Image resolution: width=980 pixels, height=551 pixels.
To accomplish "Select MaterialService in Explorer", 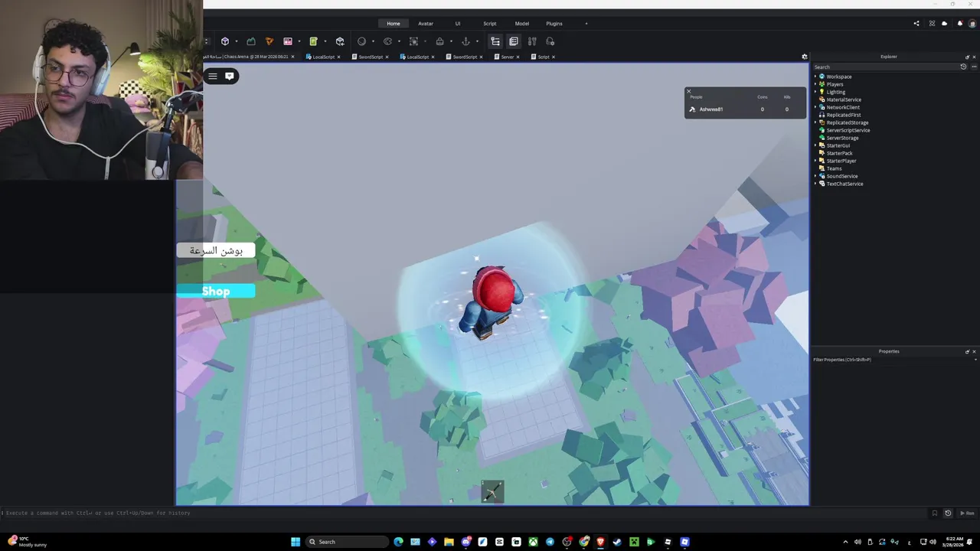I will pyautogui.click(x=844, y=99).
